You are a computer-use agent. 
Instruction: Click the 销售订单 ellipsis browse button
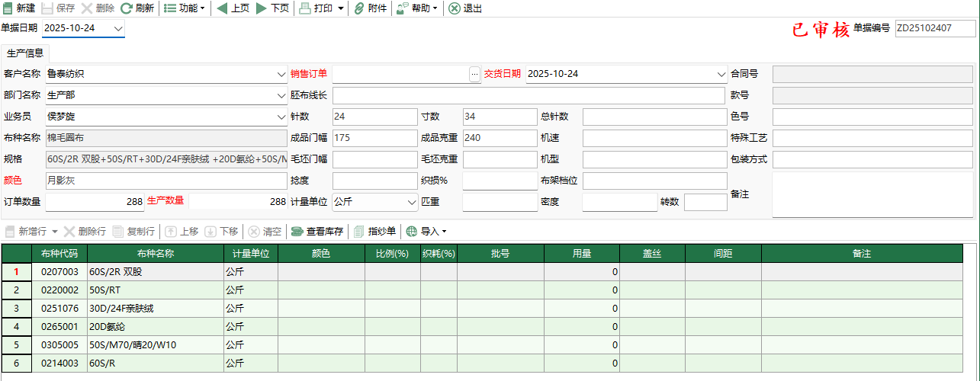[x=474, y=74]
